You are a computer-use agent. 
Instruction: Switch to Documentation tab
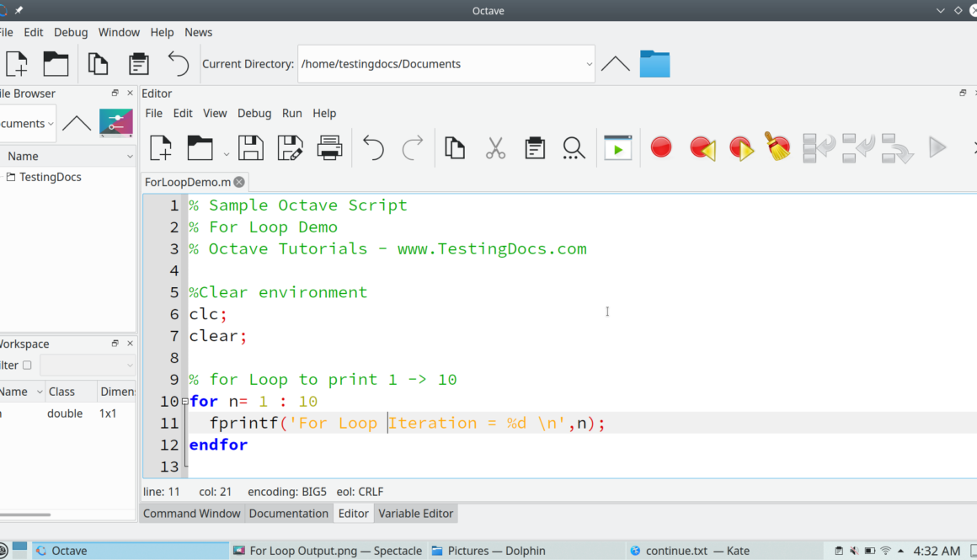289,514
